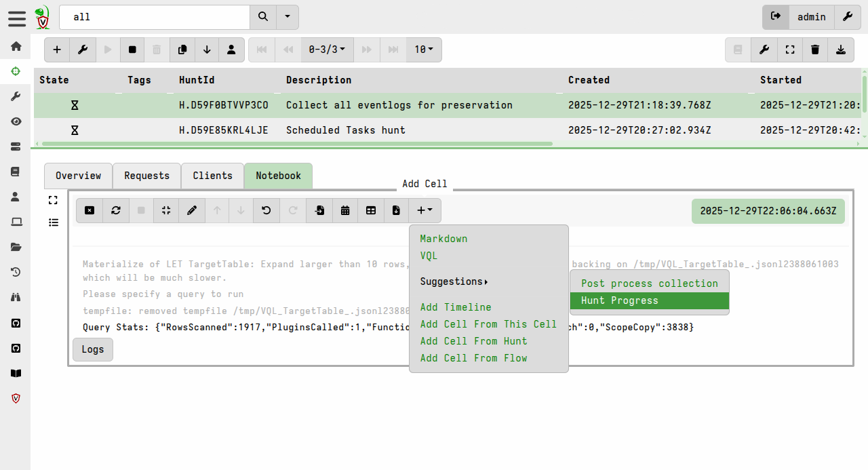This screenshot has height=470, width=868.
Task: Click the undo icon in cell toolbar
Action: coord(267,210)
